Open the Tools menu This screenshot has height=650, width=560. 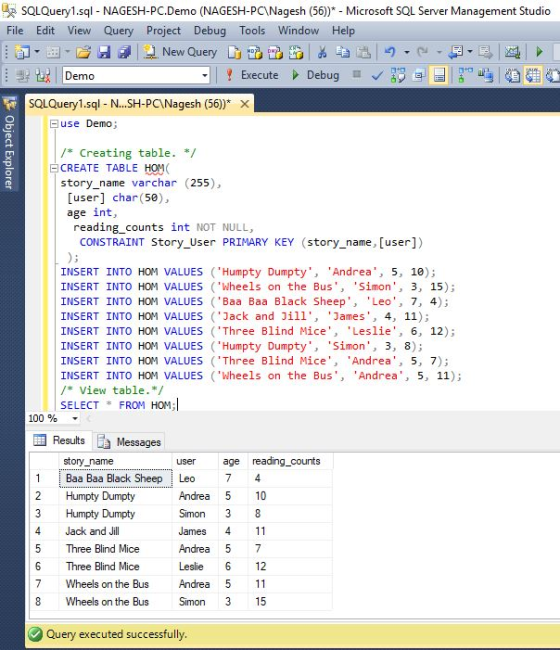(252, 31)
